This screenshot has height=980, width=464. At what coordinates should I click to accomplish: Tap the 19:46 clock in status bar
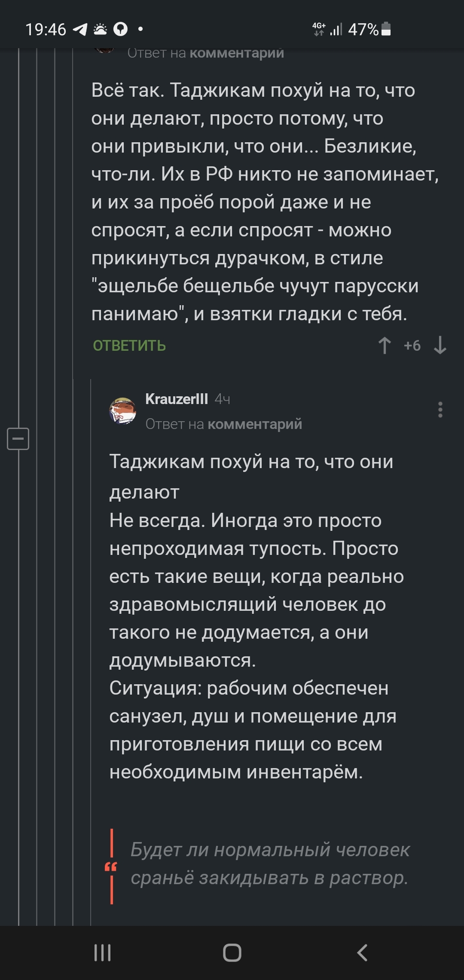(x=46, y=29)
